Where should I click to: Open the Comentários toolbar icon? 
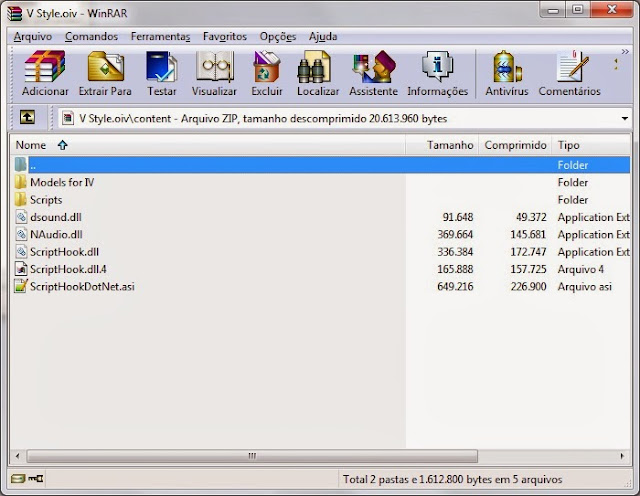click(x=573, y=66)
